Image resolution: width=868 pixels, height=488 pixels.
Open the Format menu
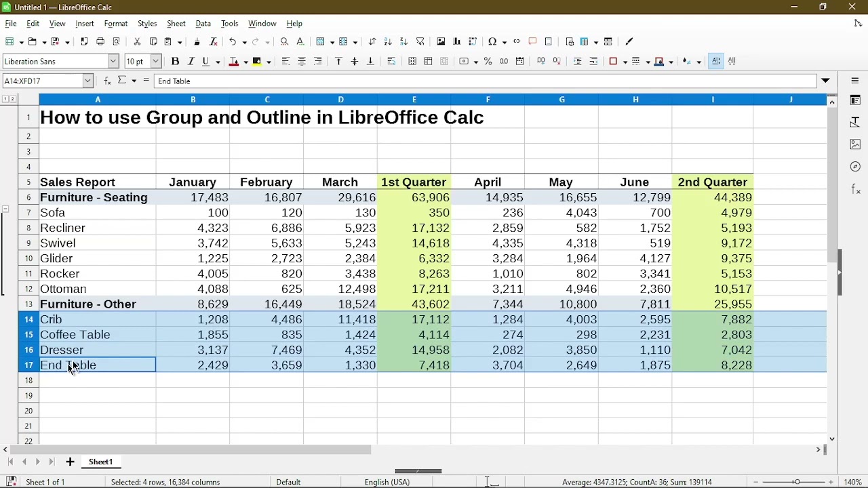click(116, 24)
